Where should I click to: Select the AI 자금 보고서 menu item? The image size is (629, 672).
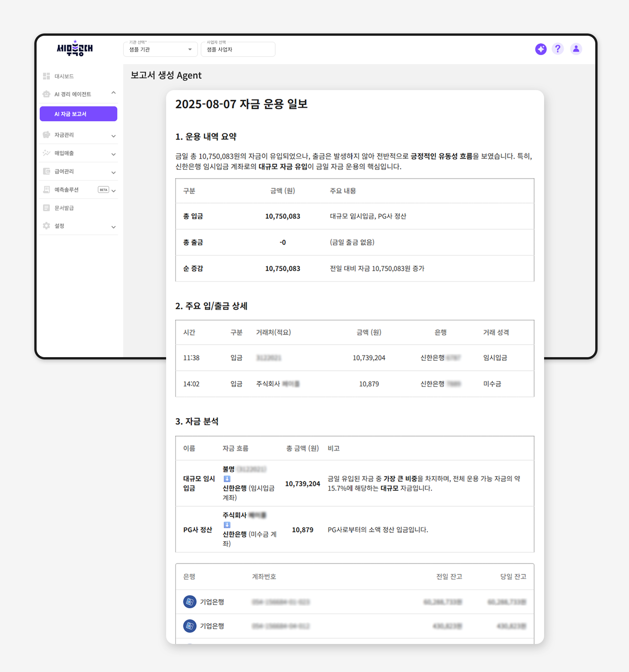[x=78, y=114]
